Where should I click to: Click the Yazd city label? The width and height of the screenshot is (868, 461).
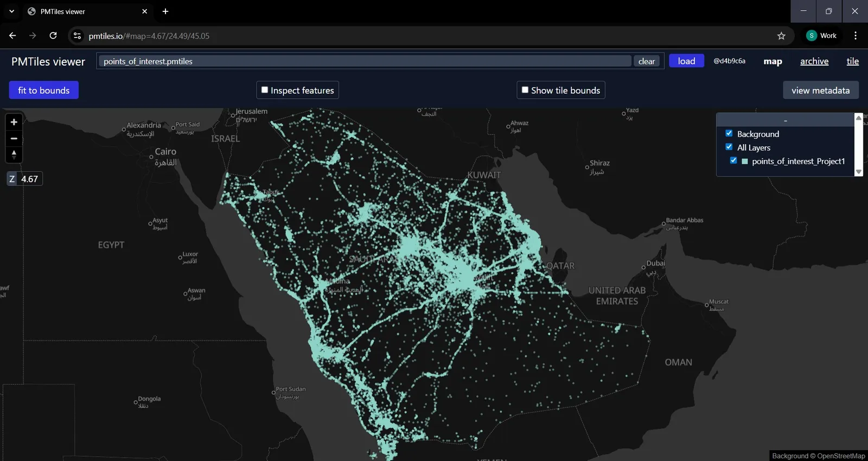pyautogui.click(x=632, y=110)
